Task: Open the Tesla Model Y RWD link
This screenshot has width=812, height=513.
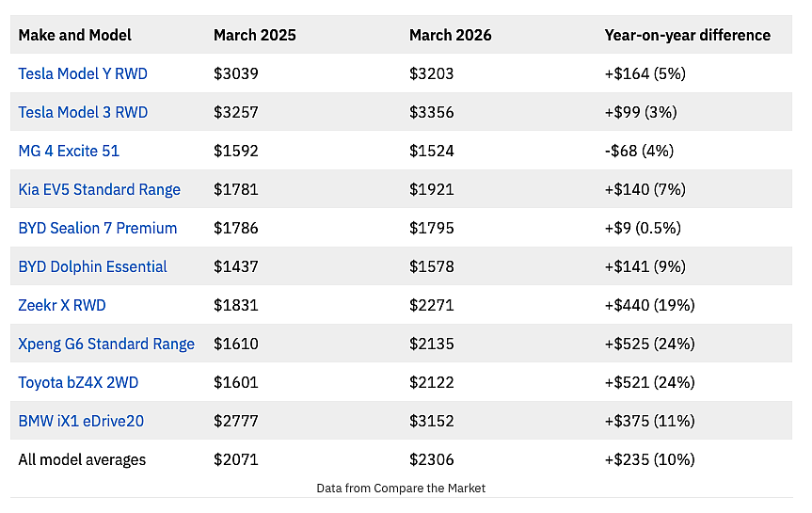Action: 83,73
